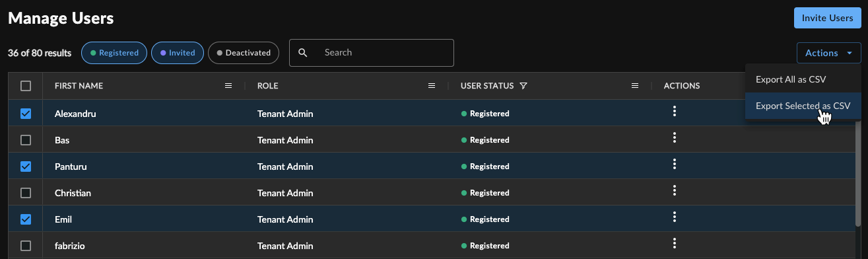Open the kebab actions menu for Alexandru
The width and height of the screenshot is (868, 259).
(x=674, y=111)
